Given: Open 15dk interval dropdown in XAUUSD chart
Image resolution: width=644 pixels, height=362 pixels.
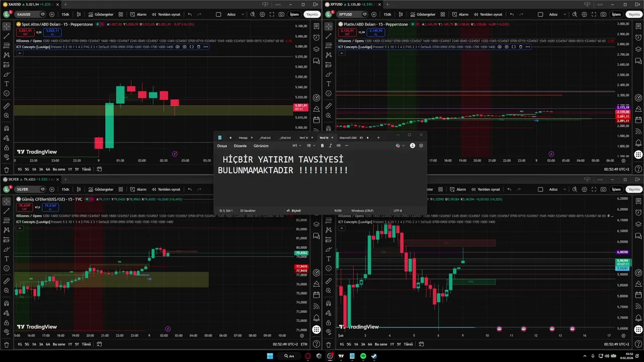Looking at the screenshot, I should tap(65, 15).
